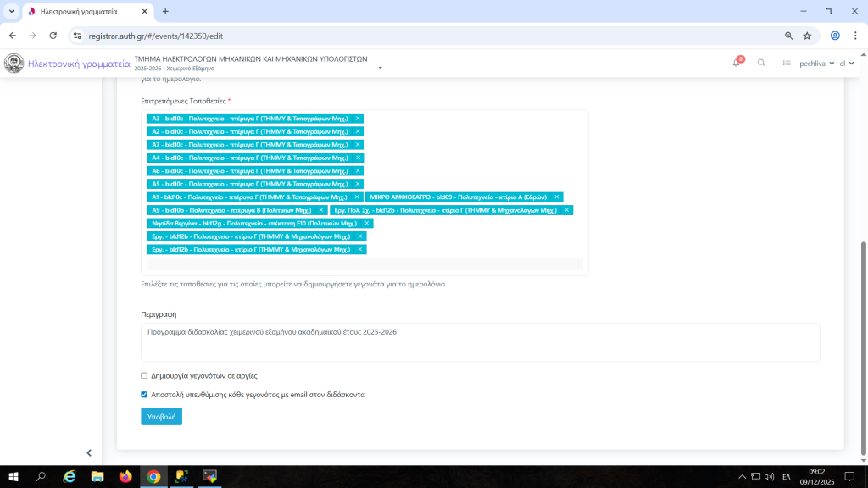Remove the ΜΙΚΡΟ ΑΜΦΙΘΕΑΤΡΟ location tag
The height and width of the screenshot is (488, 868).
click(557, 197)
